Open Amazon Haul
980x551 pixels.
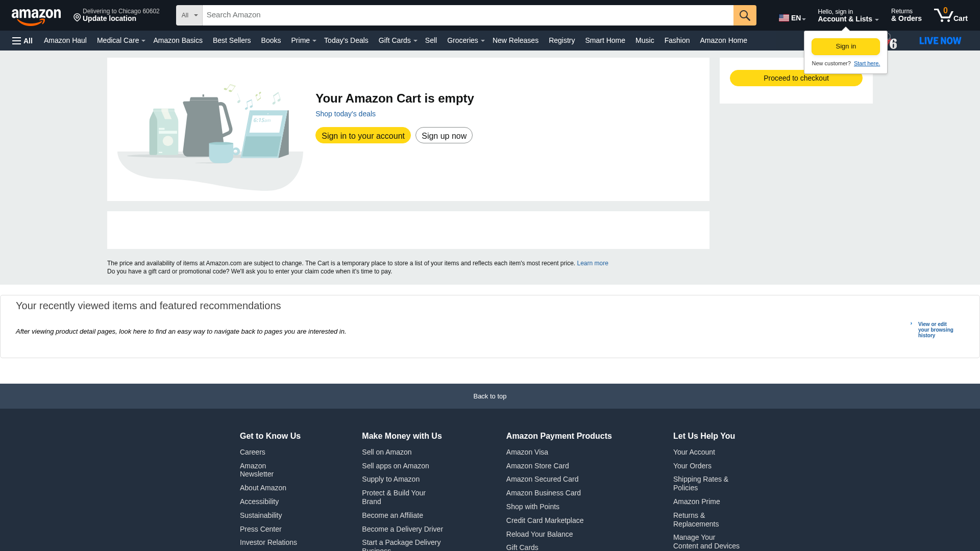pyautogui.click(x=65, y=40)
